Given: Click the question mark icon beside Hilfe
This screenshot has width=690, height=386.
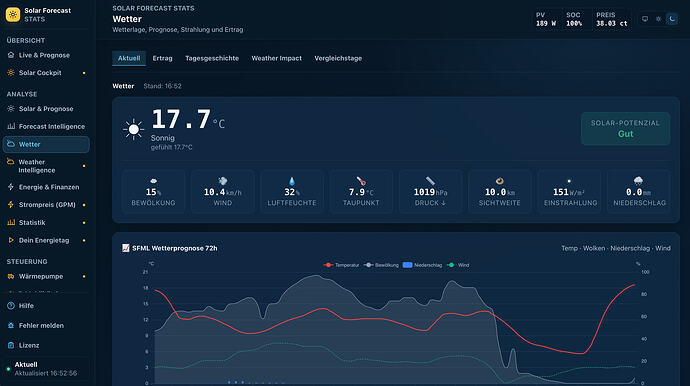Looking at the screenshot, I should coord(11,305).
